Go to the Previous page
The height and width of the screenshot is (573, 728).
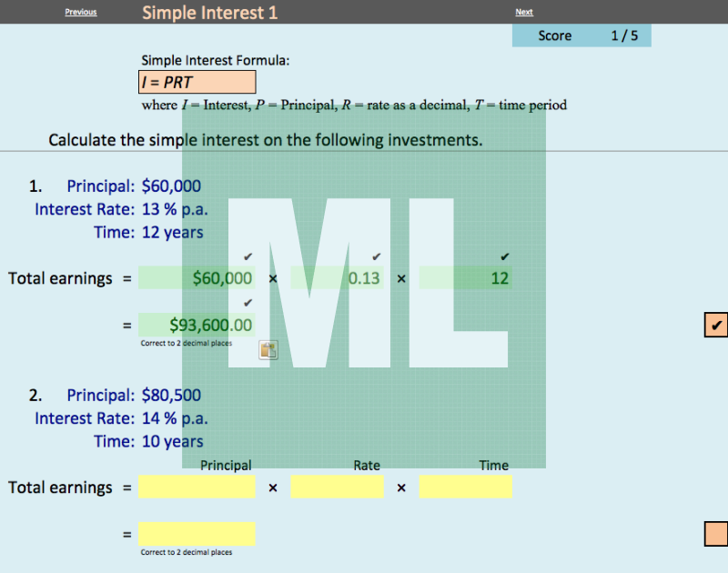coord(81,13)
